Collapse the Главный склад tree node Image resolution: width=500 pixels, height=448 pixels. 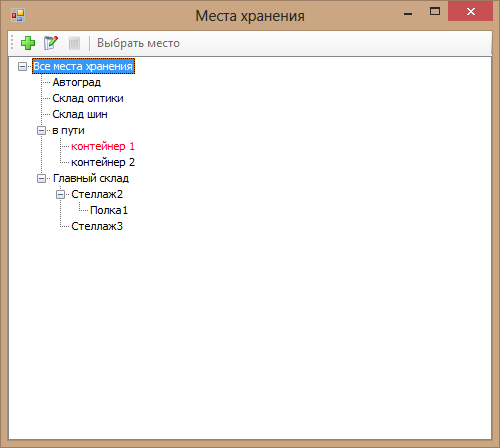pos(41,178)
